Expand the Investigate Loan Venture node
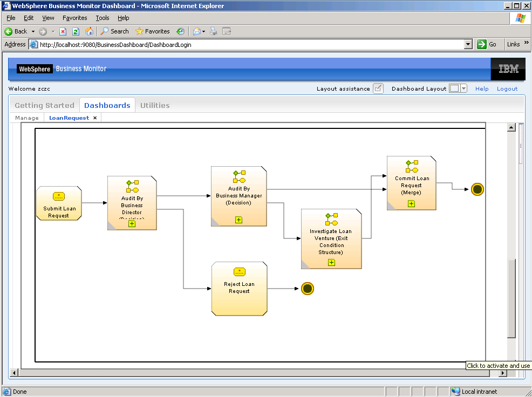The width and height of the screenshot is (532, 397). click(x=331, y=263)
